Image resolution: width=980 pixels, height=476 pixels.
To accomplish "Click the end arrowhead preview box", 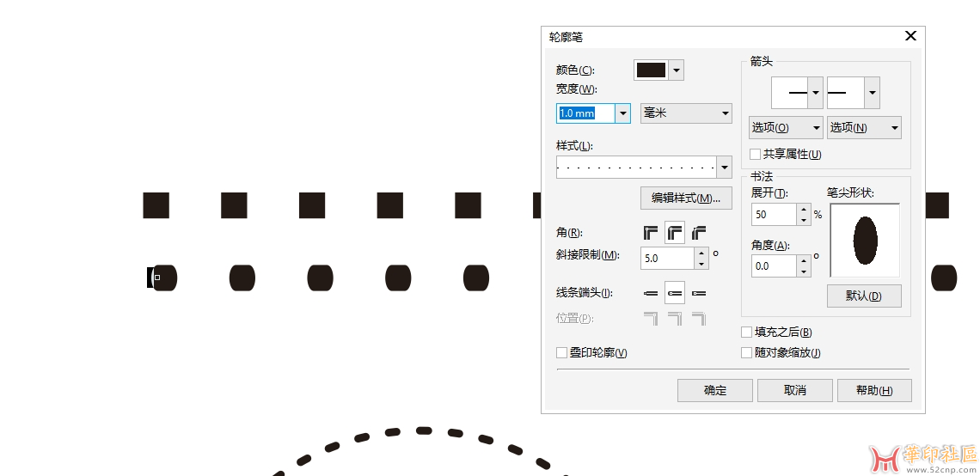I will click(x=846, y=93).
